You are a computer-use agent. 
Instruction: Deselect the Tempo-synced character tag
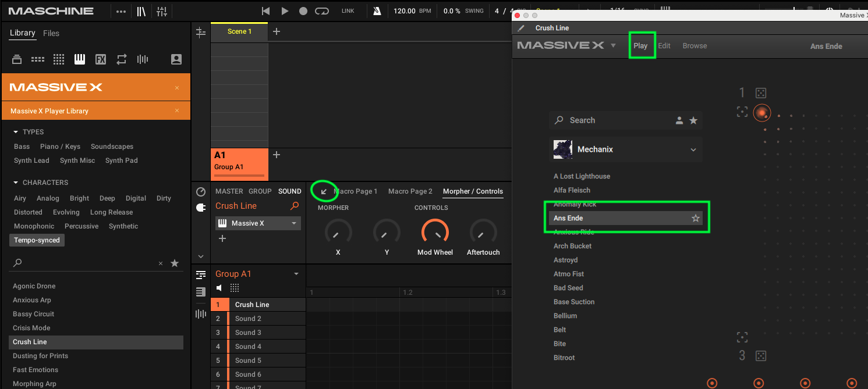(37, 240)
